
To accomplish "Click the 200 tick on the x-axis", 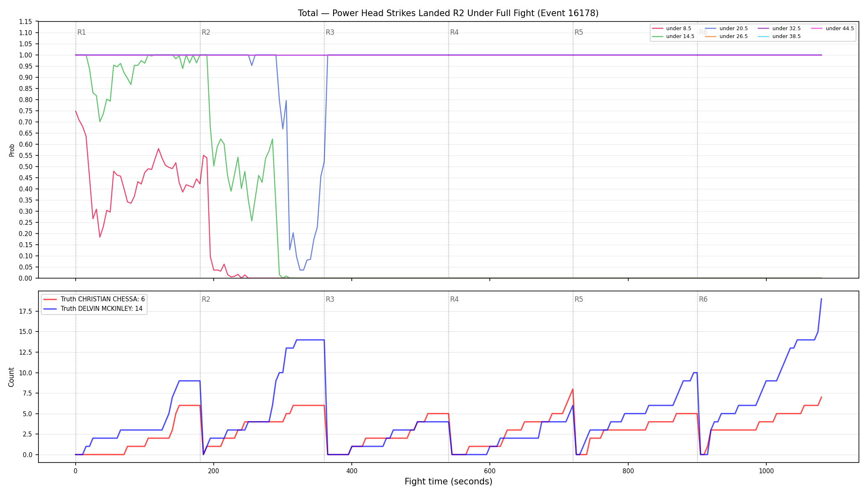I will tap(213, 471).
